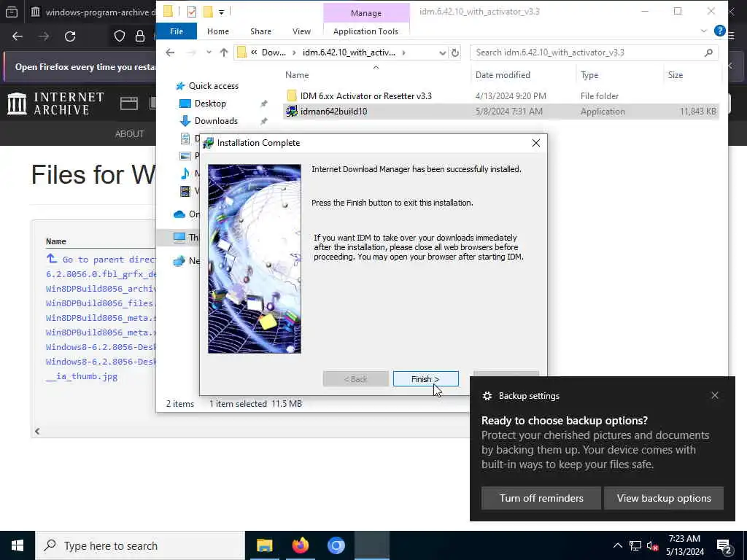Click the search magnifier icon in Explorer
Viewport: 747px width, 560px height.
point(709,52)
